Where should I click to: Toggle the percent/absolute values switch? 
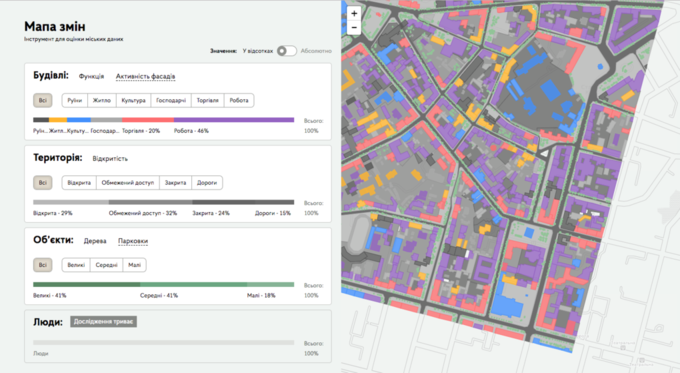(x=287, y=51)
